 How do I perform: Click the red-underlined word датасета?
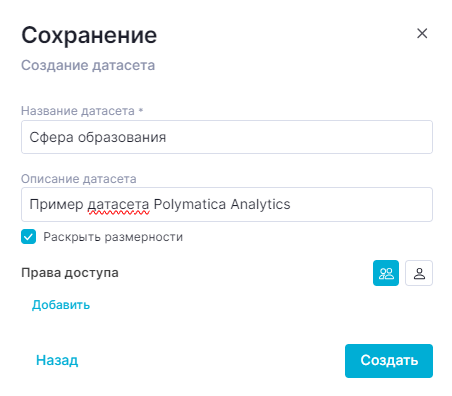(x=118, y=205)
